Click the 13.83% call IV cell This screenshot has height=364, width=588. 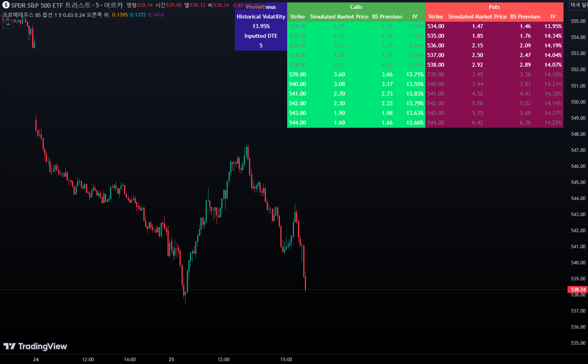tap(415, 94)
